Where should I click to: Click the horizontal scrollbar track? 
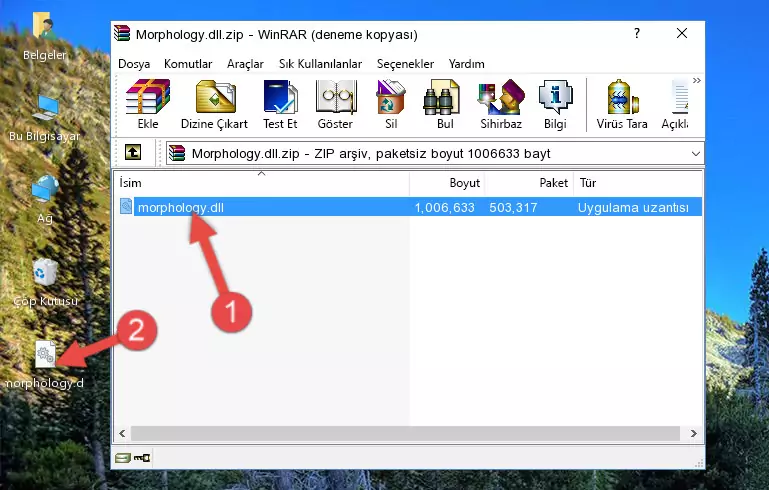tap(405, 434)
